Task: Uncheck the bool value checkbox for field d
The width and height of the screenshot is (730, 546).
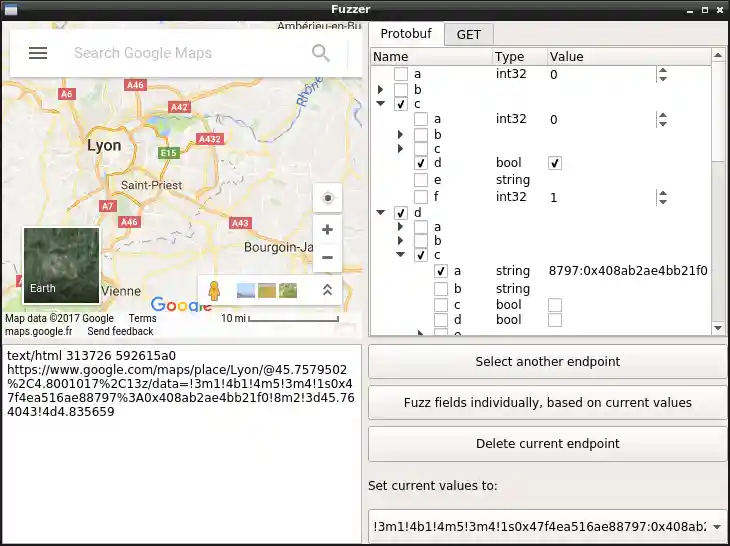Action: [555, 163]
